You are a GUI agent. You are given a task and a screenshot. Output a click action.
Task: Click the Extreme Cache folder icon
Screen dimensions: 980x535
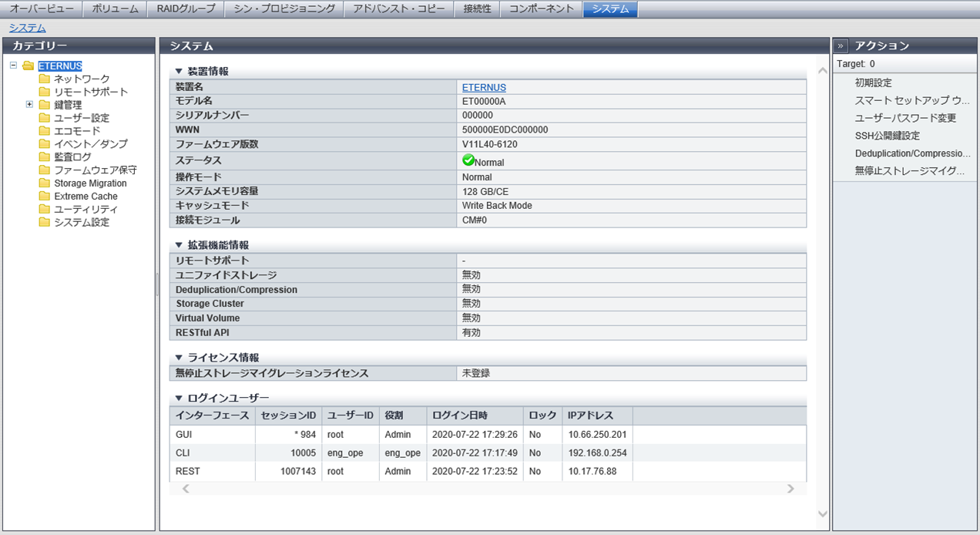coord(45,197)
